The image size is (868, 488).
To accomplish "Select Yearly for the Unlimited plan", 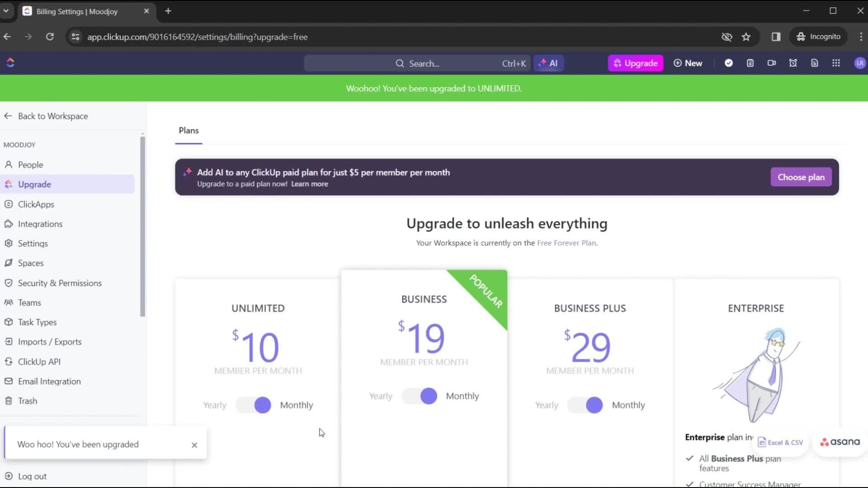I will point(215,405).
